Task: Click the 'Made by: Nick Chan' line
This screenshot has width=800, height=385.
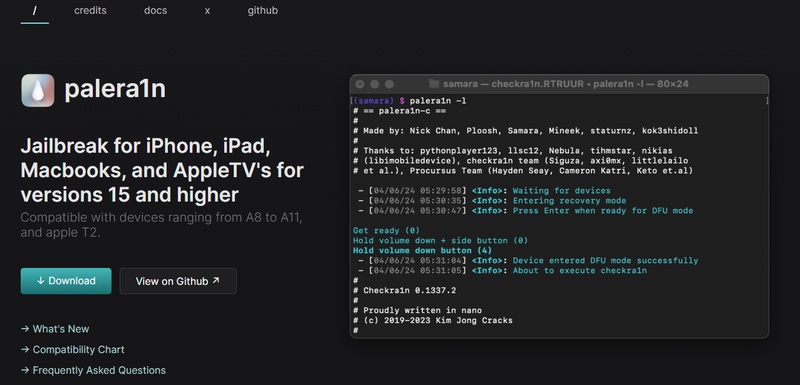Action: click(x=526, y=131)
